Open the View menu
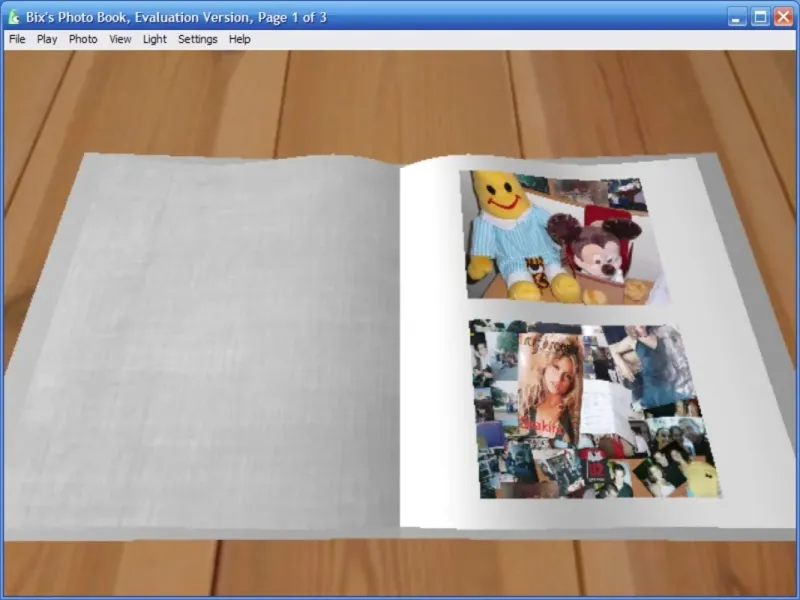The image size is (800, 600). pos(120,39)
